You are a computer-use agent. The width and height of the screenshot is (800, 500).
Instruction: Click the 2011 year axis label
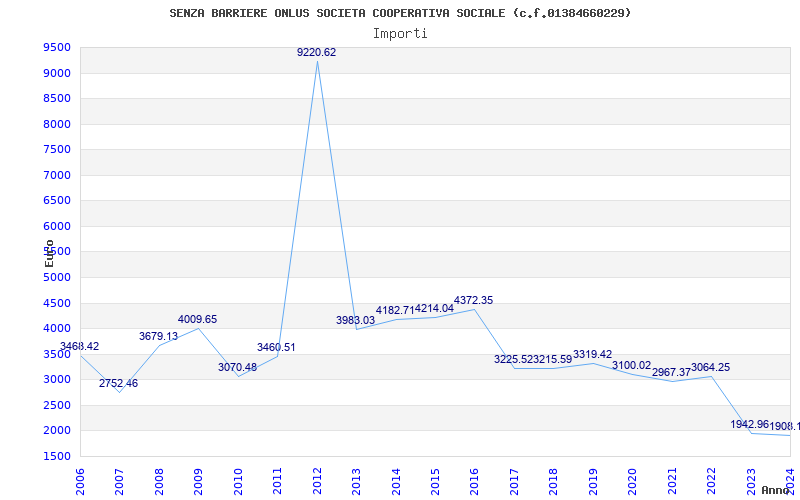277,481
